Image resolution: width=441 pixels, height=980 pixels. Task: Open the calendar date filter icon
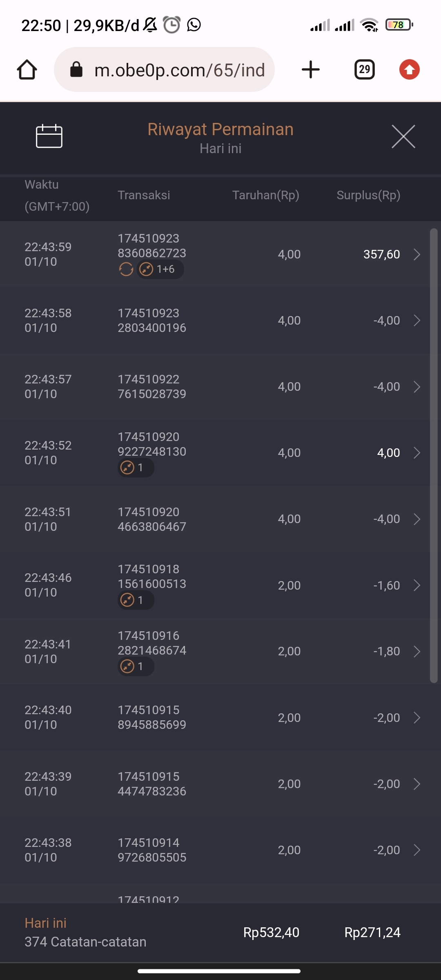[49, 136]
